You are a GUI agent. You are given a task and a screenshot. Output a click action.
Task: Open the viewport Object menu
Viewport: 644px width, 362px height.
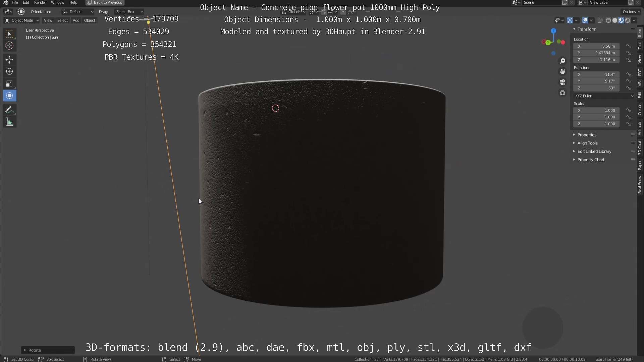[x=90, y=20]
